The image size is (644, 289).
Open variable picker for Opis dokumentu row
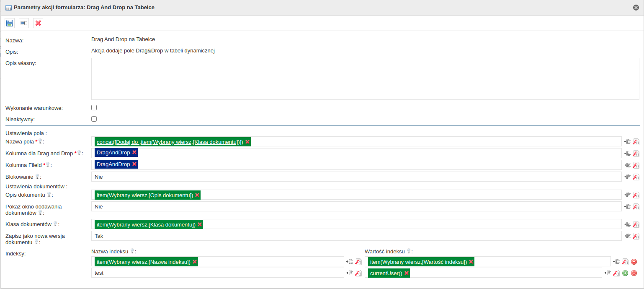coord(627,195)
